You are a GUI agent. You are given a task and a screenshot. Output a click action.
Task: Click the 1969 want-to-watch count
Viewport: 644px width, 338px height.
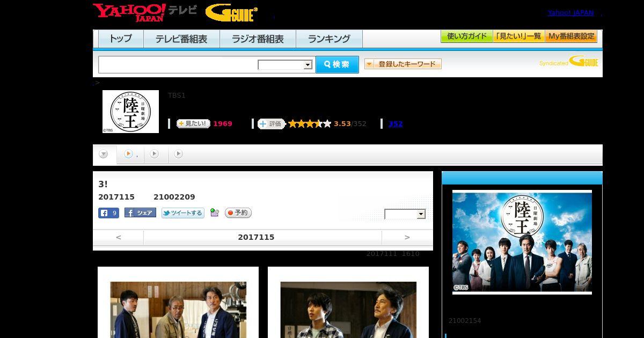[223, 124]
